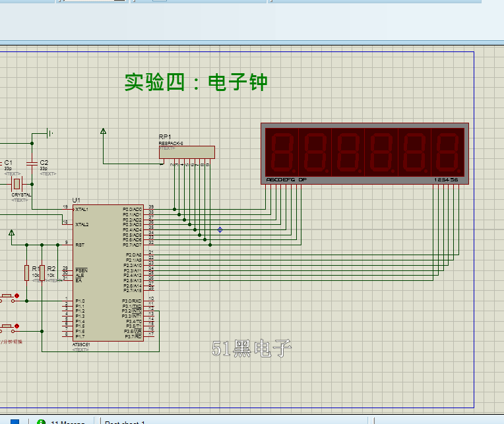Click the ABCDEFG DP segment label
The height and width of the screenshot is (424, 504).
click(x=286, y=180)
